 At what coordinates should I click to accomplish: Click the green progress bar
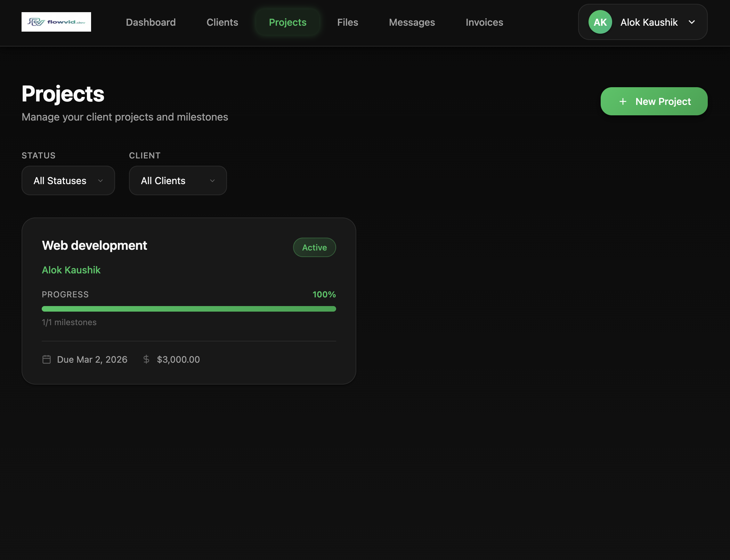tap(189, 309)
